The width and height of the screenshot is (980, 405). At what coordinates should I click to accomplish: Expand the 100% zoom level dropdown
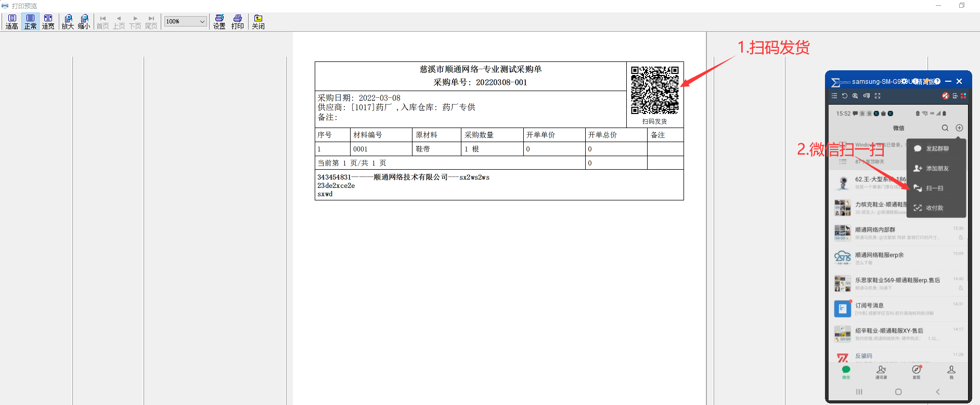(202, 21)
